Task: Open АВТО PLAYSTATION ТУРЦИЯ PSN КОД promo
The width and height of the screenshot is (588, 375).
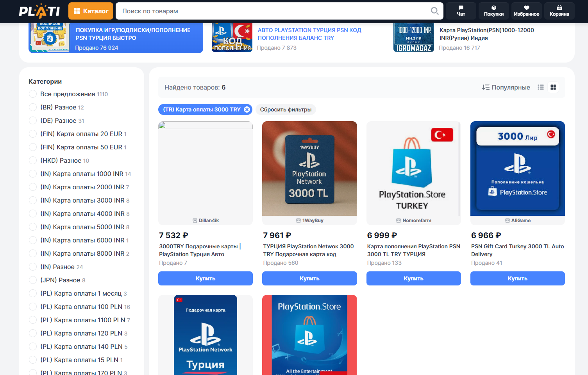Action: [309, 34]
